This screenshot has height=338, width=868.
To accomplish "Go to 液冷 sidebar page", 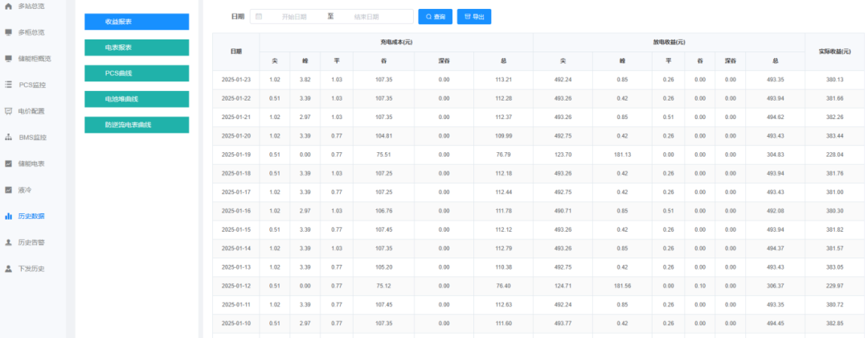I will [24, 190].
